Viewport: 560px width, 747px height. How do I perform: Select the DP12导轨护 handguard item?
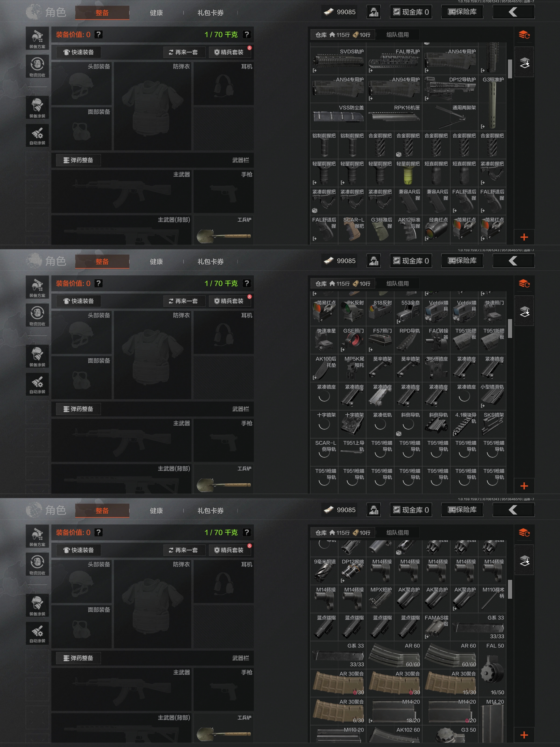[450, 89]
